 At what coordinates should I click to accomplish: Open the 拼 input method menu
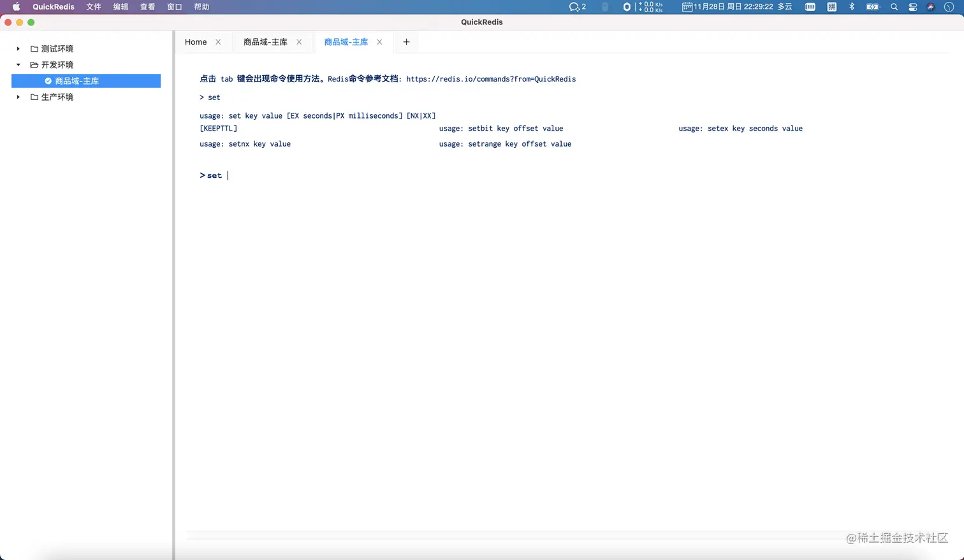click(832, 7)
